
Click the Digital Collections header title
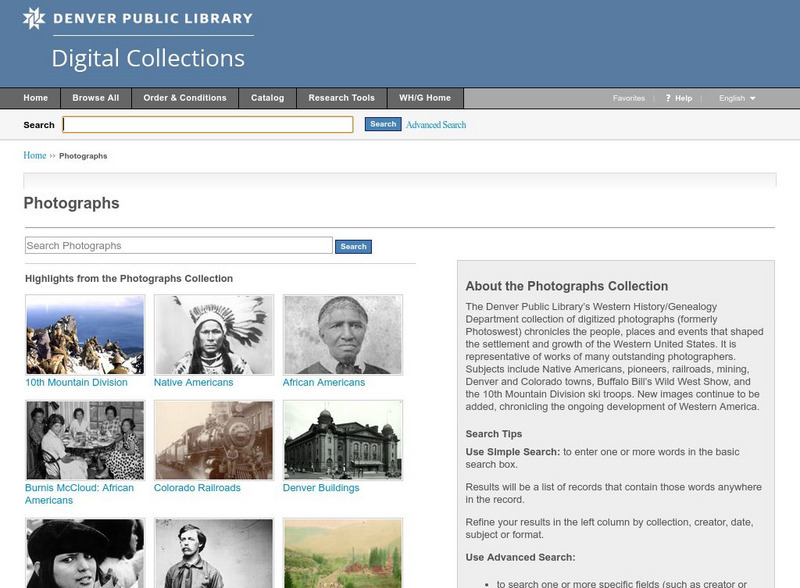coord(148,58)
